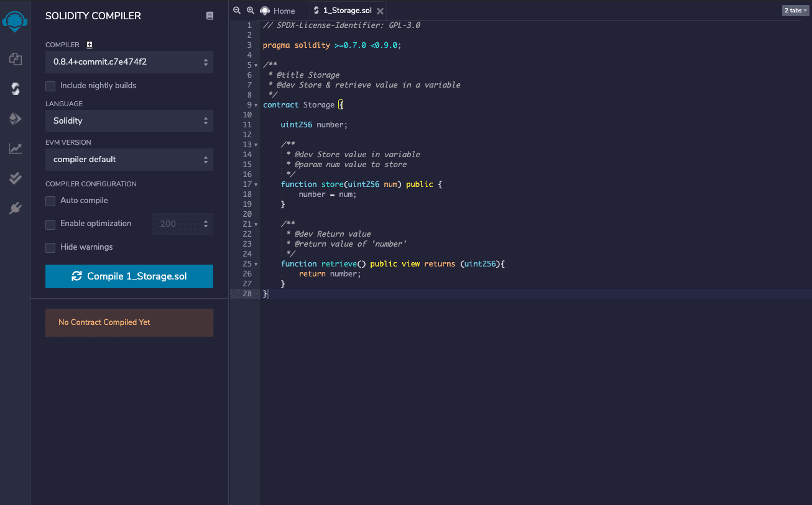The image size is (812, 505).
Task: Open the Analysis chart sidebar icon
Action: point(16,148)
